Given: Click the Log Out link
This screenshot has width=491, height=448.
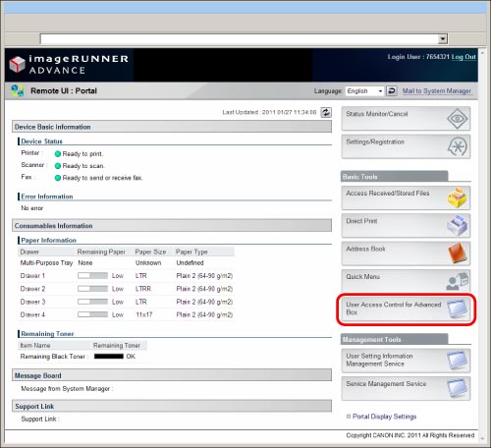Looking at the screenshot, I should point(464,57).
